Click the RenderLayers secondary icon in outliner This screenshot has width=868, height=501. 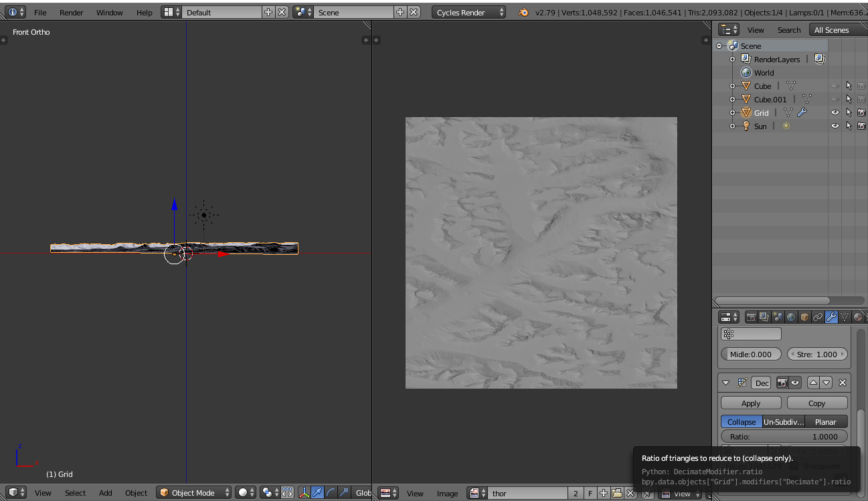click(819, 59)
